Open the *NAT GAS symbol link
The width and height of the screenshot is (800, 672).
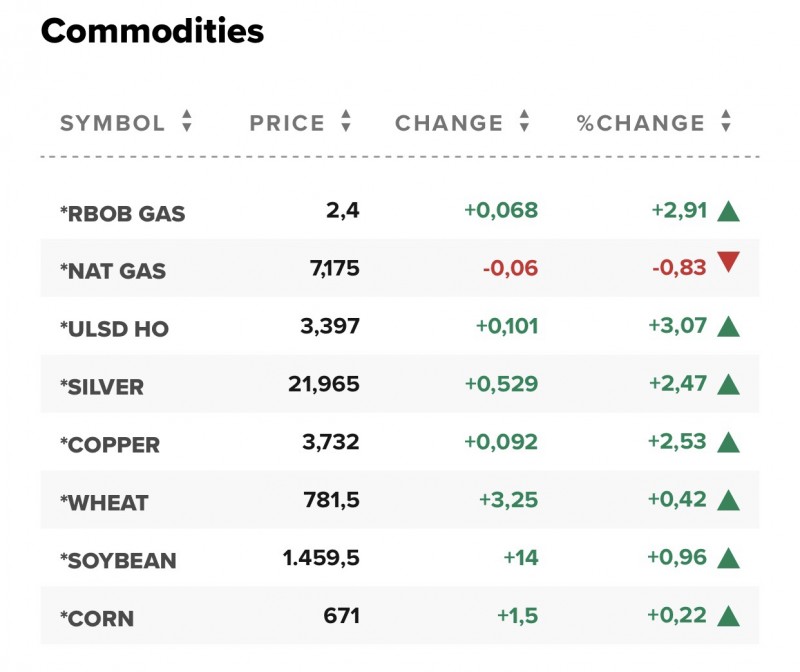(113, 271)
